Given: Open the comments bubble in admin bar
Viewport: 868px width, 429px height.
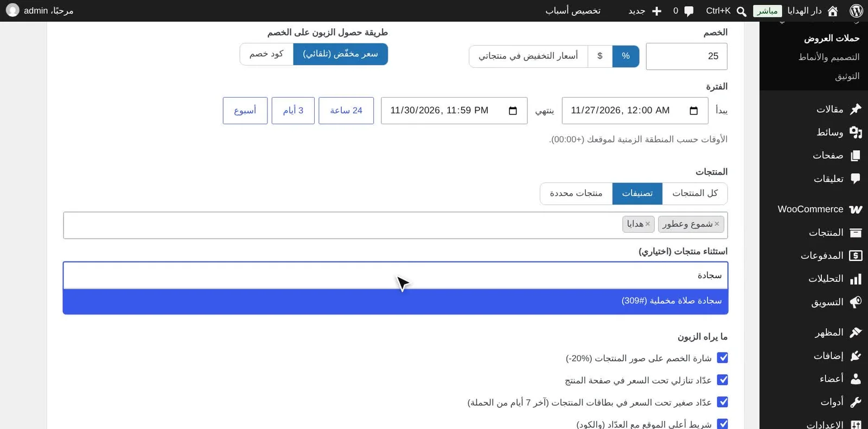Looking at the screenshot, I should [689, 11].
